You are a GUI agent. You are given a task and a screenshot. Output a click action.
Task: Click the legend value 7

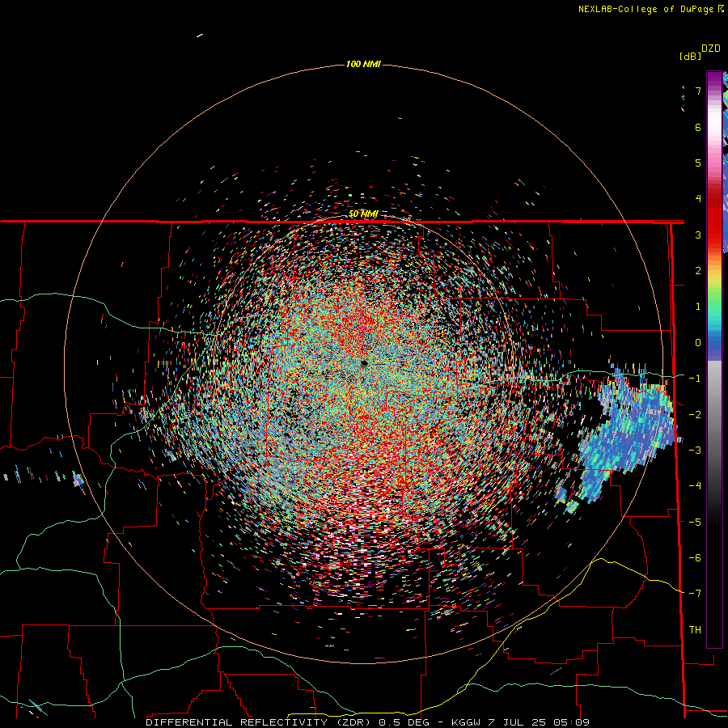coord(698,91)
